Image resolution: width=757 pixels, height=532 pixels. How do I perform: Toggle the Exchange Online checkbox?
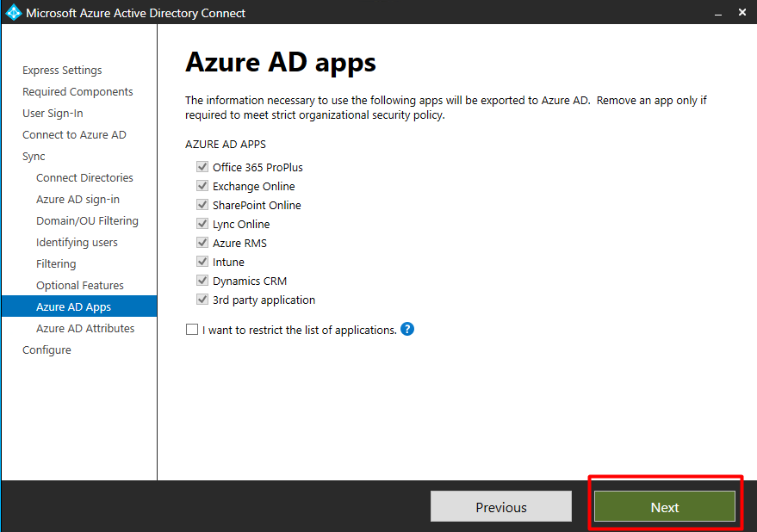click(202, 186)
